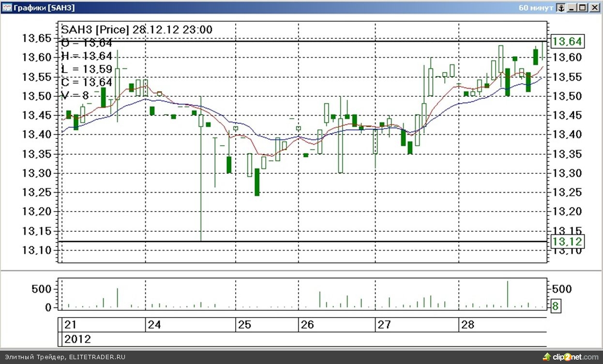This screenshot has height=364, width=603.
Task: Click the anchor pin icon in title bar
Action: pyautogui.click(x=560, y=8)
